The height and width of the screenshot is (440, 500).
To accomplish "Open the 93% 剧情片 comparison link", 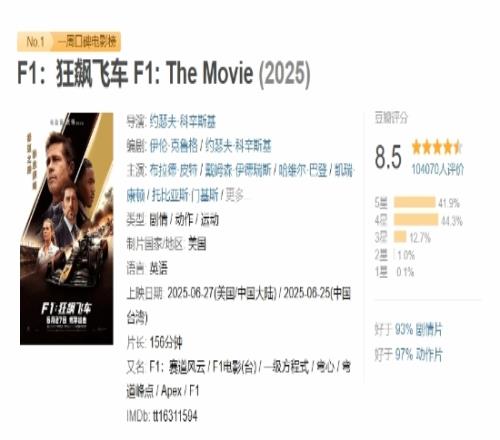I will pos(418,330).
